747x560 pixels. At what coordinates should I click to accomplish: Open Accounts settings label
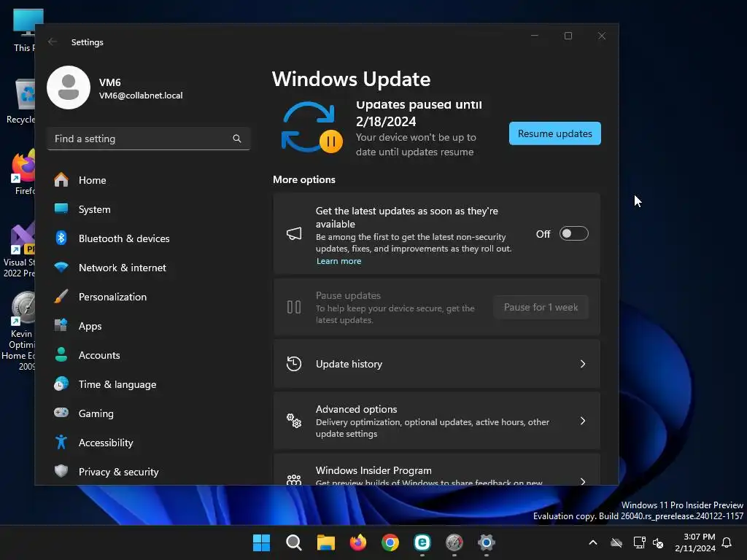tap(99, 355)
